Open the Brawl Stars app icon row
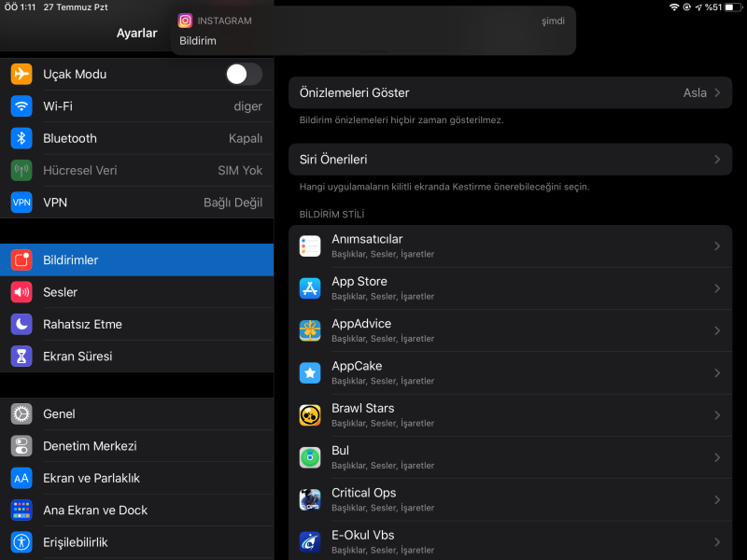The height and width of the screenshot is (560, 747). pyautogui.click(x=310, y=415)
